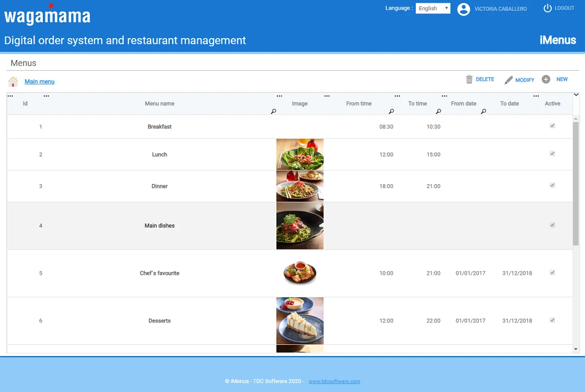585x392 pixels.
Task: Click the search icon in From time column
Action: tap(391, 111)
